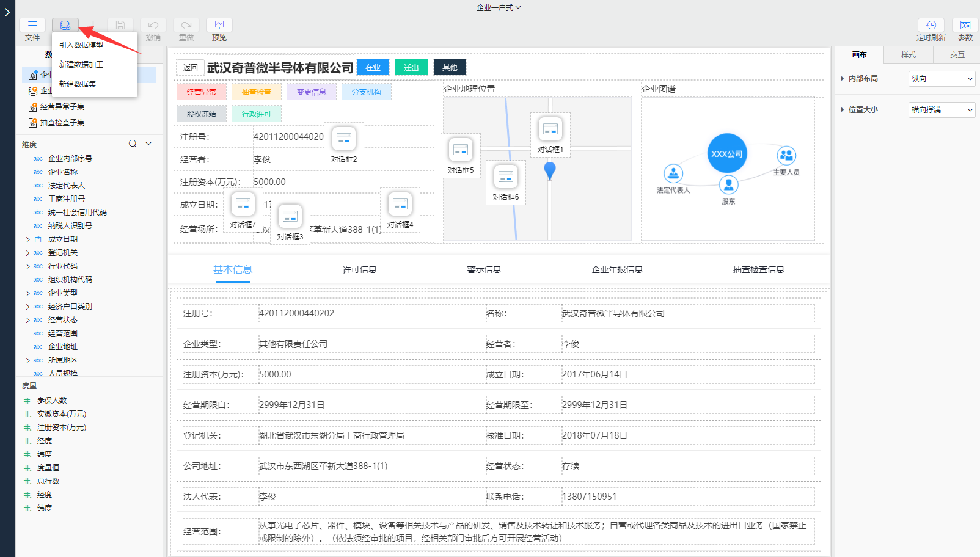Open the 位置大小 dropdown showing 横向撑满
Image resolution: width=980 pixels, height=557 pixels.
[942, 110]
